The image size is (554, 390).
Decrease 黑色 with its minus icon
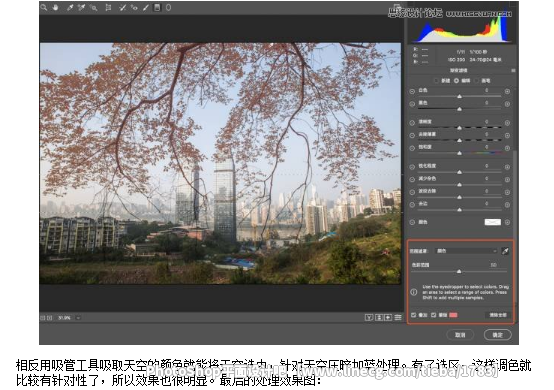click(x=412, y=104)
